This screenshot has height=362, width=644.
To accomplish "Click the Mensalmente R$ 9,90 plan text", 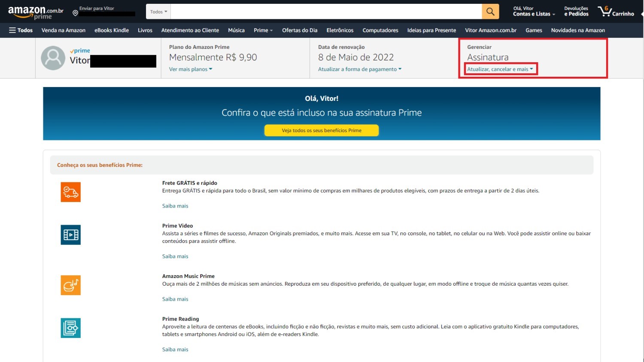I will tap(213, 57).
